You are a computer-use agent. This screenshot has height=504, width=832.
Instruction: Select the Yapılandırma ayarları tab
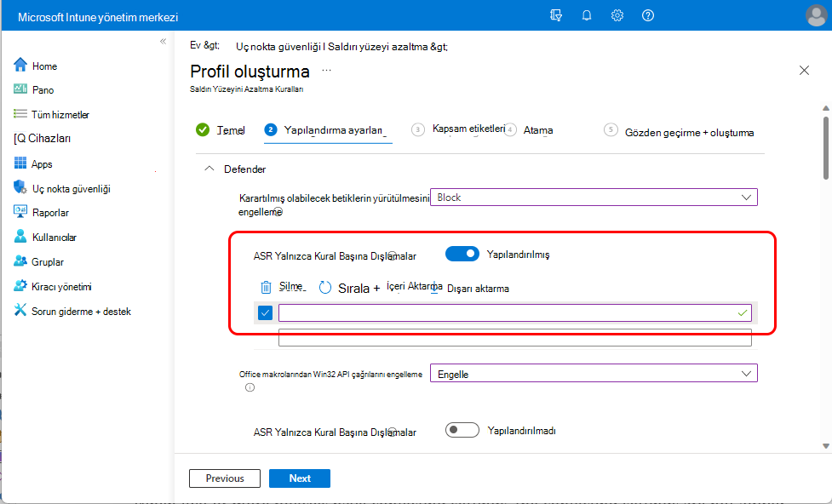click(x=328, y=130)
